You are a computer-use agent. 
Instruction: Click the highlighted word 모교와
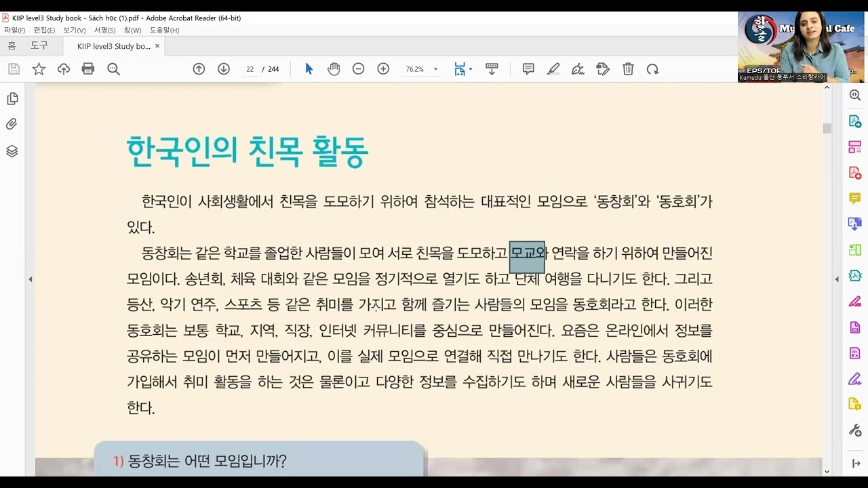528,253
